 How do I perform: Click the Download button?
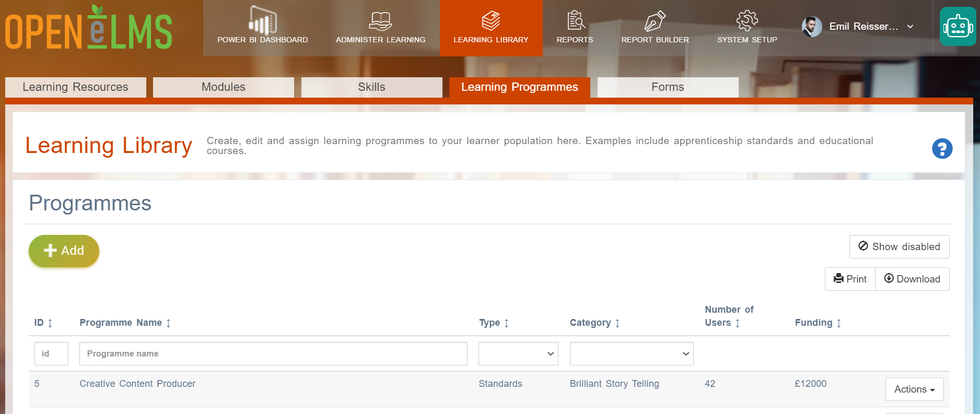point(912,279)
